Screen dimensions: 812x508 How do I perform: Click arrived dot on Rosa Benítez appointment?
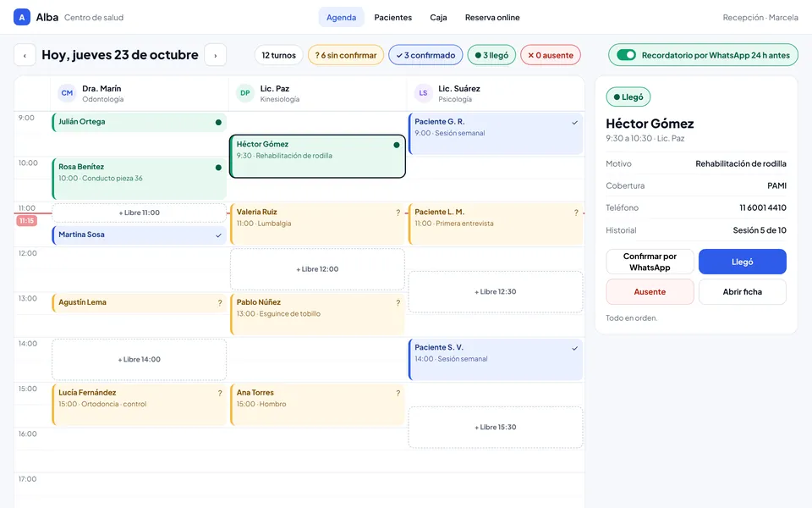click(x=218, y=168)
